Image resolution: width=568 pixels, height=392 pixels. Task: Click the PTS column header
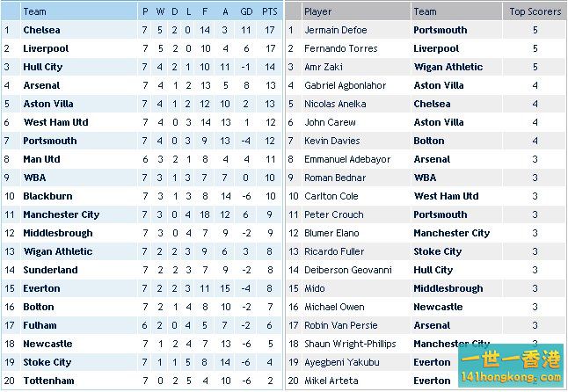click(x=269, y=11)
